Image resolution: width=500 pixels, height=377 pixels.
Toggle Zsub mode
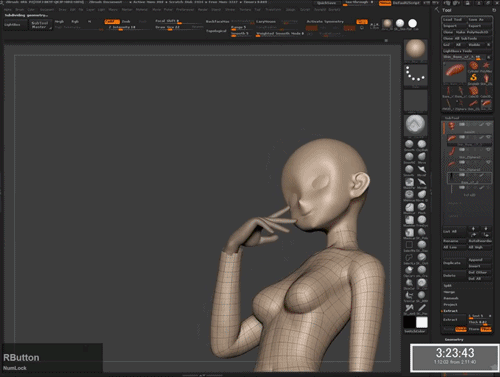[x=126, y=22]
